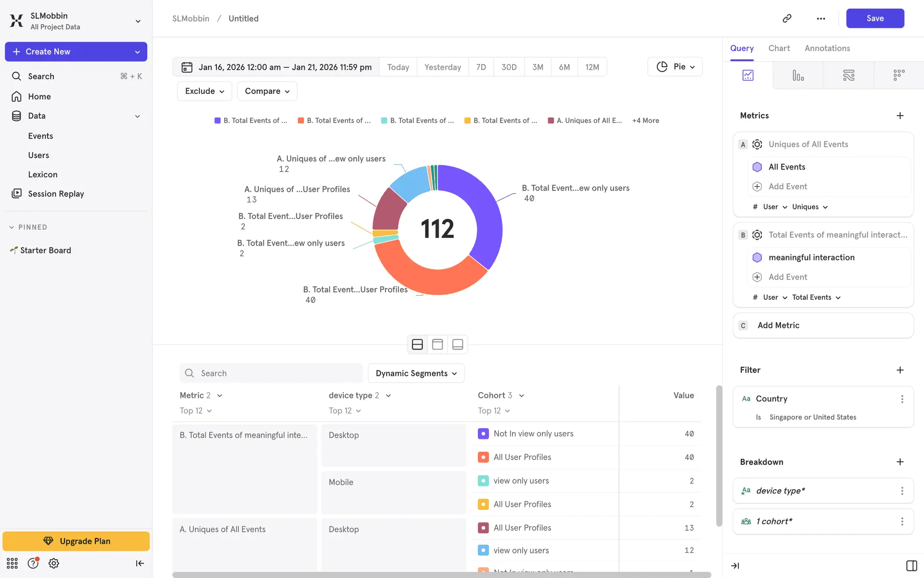Click the Save button

tap(874, 18)
